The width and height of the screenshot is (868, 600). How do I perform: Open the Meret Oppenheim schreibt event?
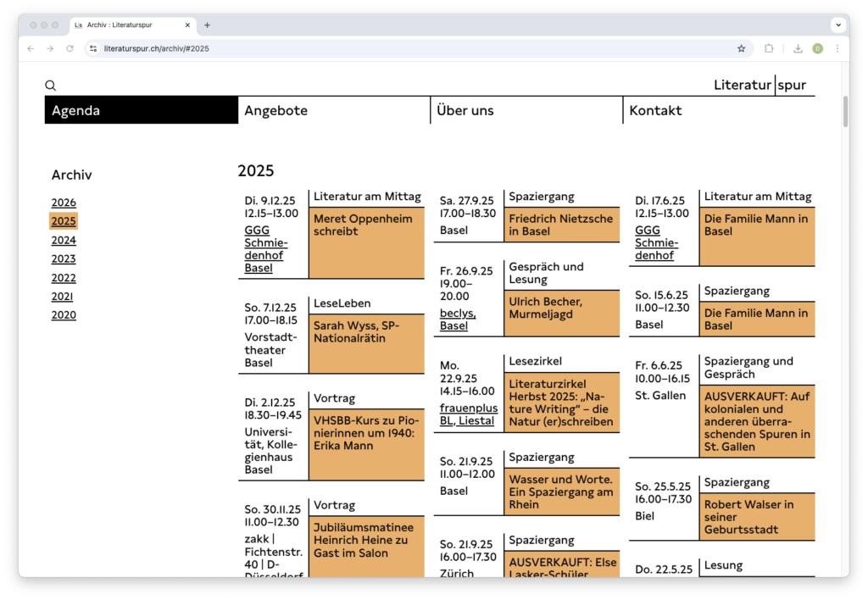click(363, 225)
